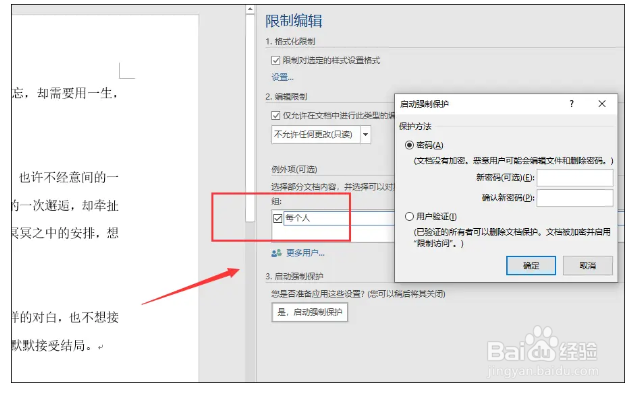Close the 启动强制保护 dialog

click(602, 104)
